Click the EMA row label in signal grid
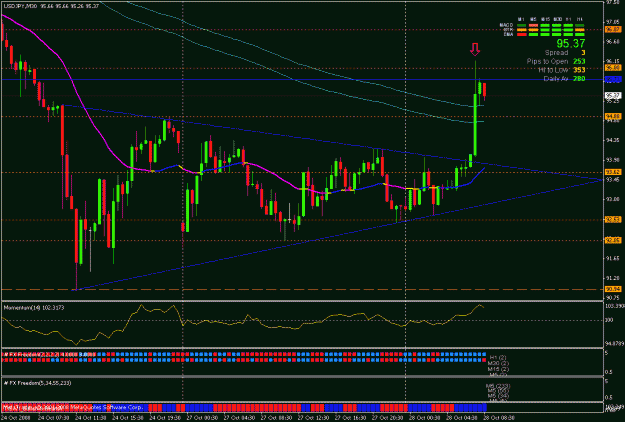Image resolution: width=625 pixels, height=422 pixels. tap(509, 35)
